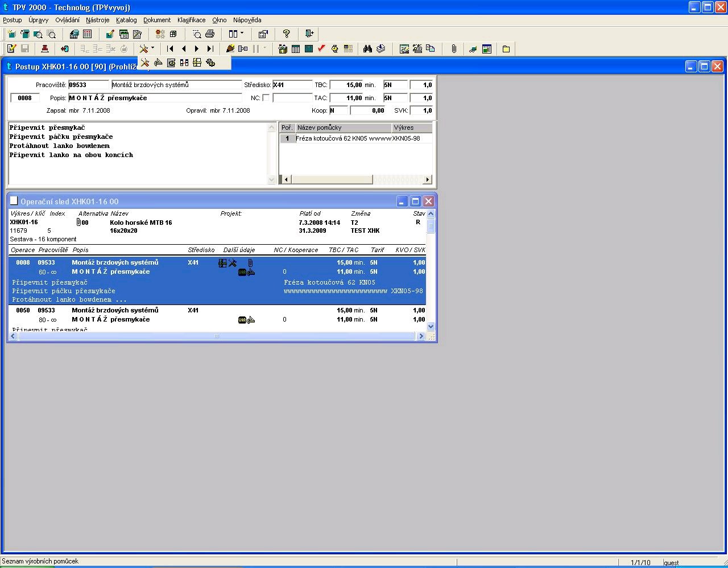Click the printer icon
Screen dimensions: 728x568
click(210, 34)
